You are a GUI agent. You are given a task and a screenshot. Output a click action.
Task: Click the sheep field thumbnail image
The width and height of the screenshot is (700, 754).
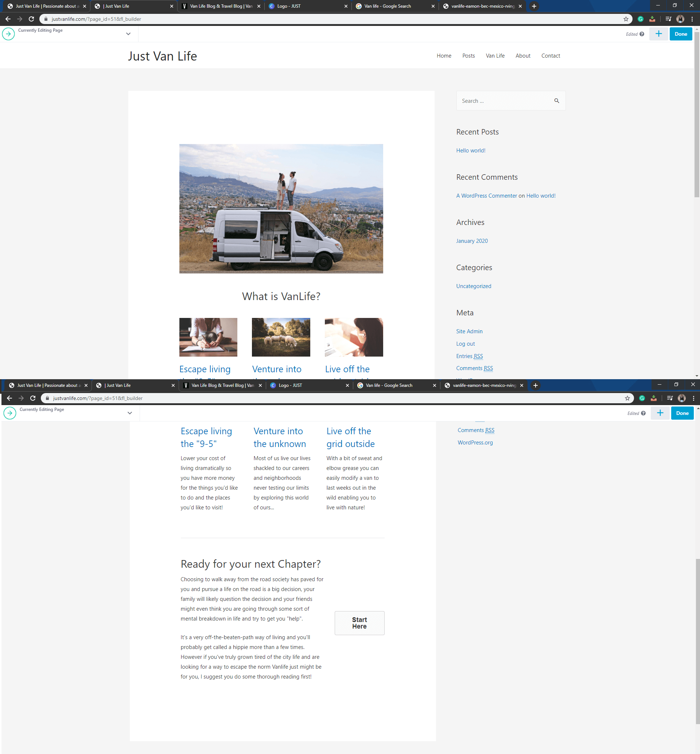click(281, 337)
